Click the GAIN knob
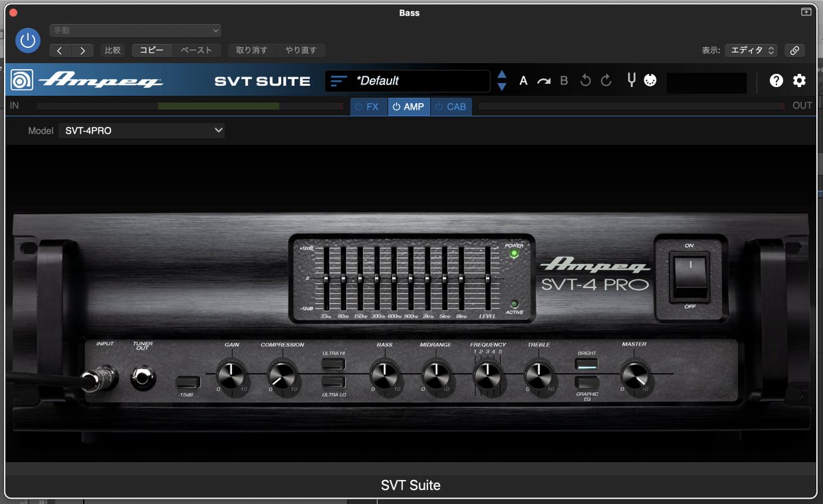Viewport: 823px width, 504px height. tap(230, 374)
